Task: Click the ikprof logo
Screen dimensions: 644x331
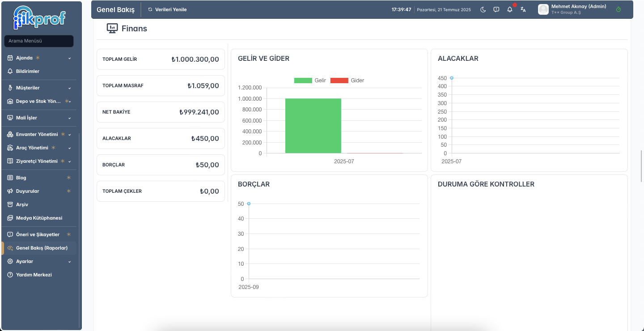Action: click(40, 17)
